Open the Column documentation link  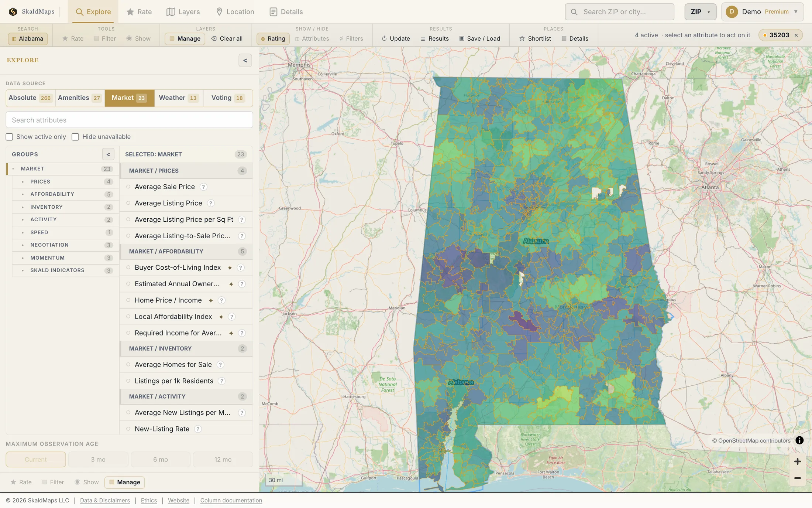[231, 501]
